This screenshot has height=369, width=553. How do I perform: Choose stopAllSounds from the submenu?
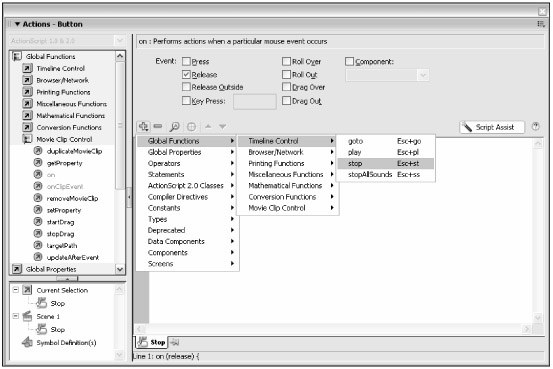coord(385,175)
